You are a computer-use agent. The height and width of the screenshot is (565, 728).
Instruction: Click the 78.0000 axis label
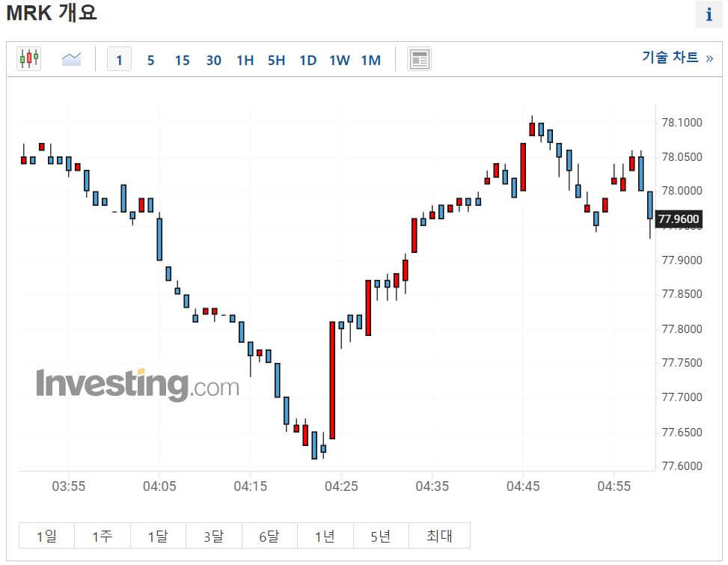(682, 191)
